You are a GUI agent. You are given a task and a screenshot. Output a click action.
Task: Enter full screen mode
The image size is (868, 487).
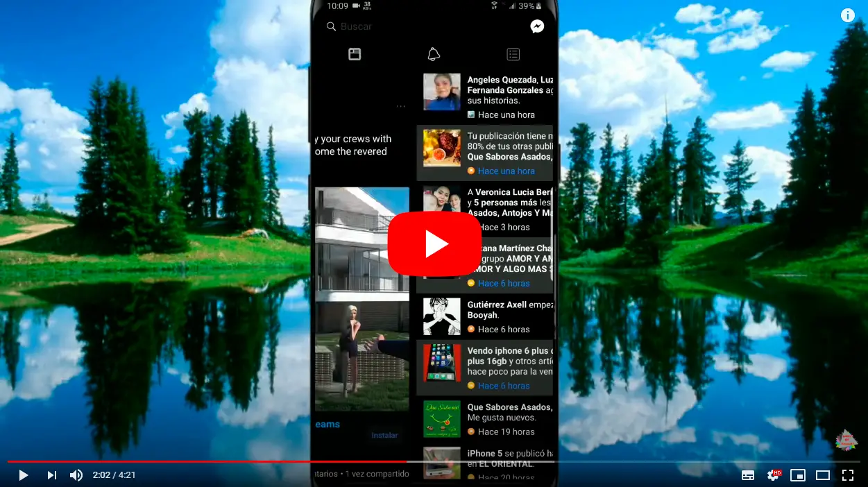[848, 475]
